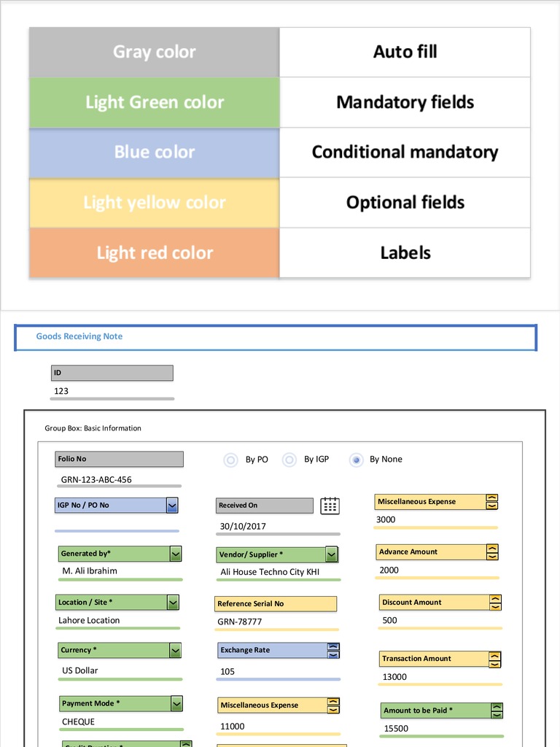The width and height of the screenshot is (560, 747).
Task: Click the Transaction Amount spinner arrows
Action: point(495,659)
